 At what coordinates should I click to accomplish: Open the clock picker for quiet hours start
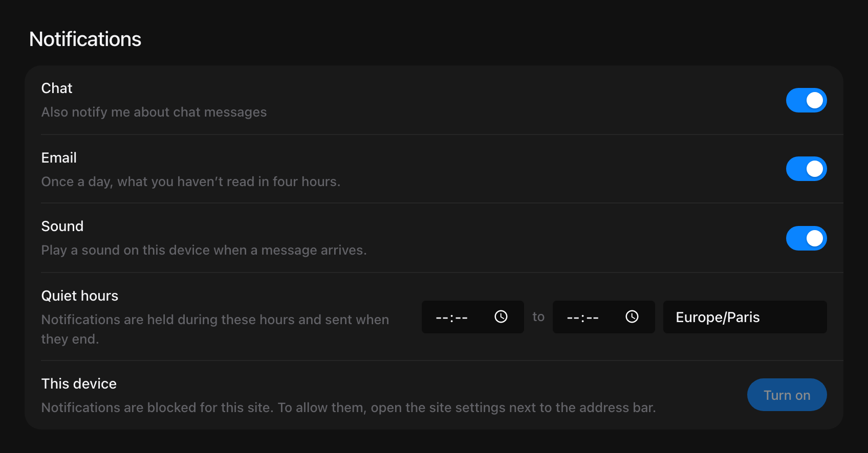click(x=501, y=317)
